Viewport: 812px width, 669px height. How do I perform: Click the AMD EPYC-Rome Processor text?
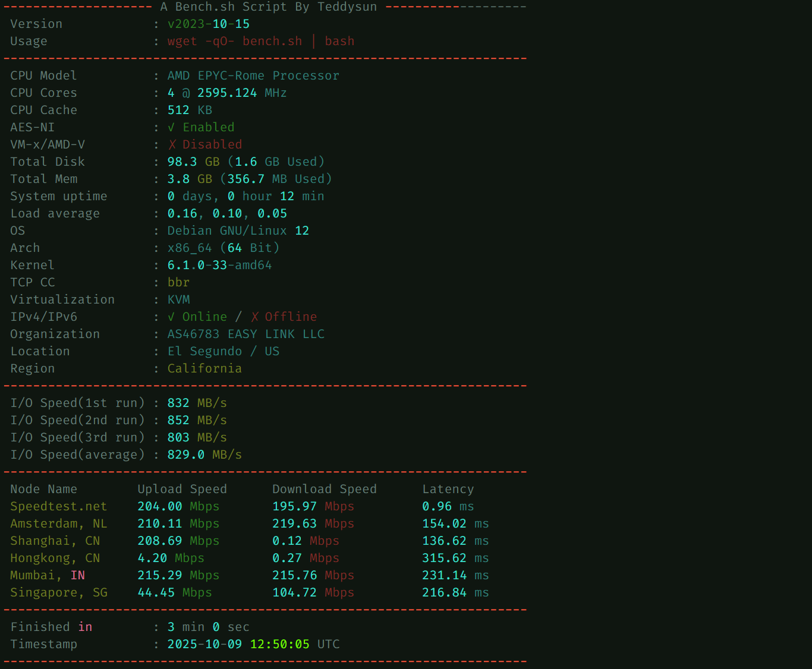tap(253, 76)
